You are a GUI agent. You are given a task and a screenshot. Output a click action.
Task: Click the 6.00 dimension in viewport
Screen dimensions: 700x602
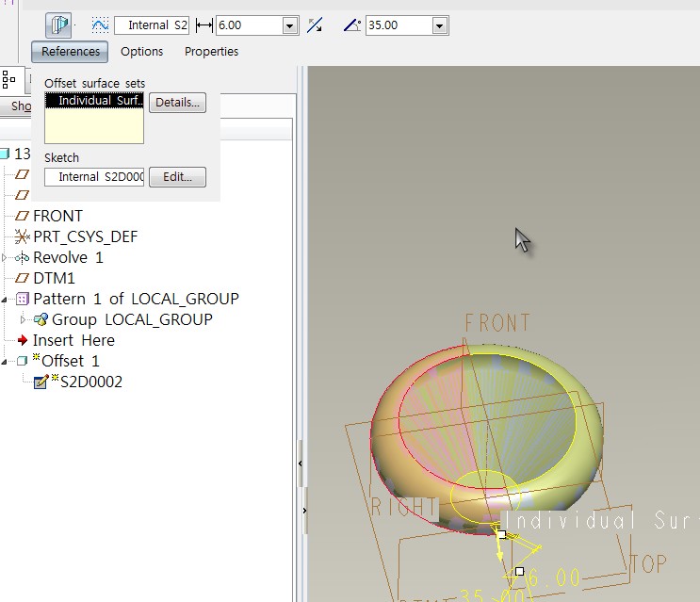click(554, 578)
